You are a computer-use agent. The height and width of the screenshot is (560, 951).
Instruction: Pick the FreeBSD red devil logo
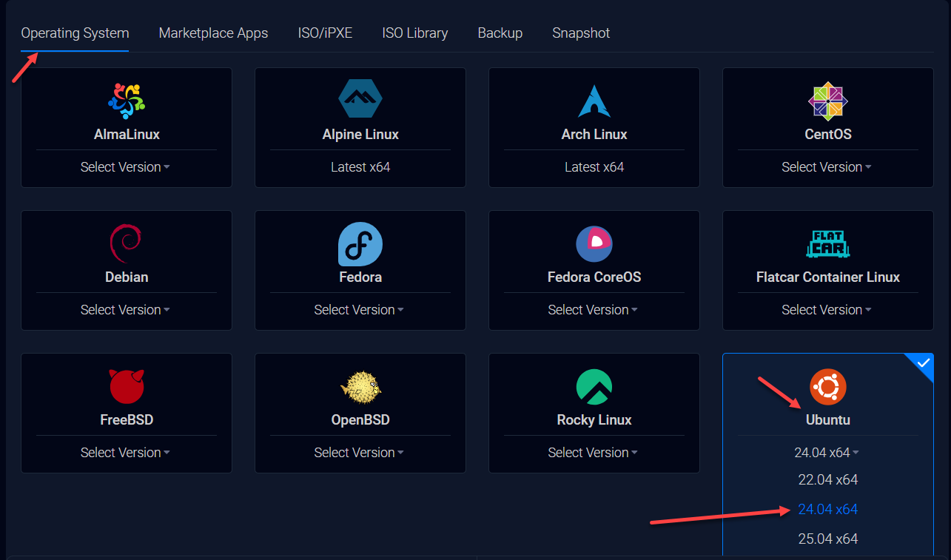(127, 386)
